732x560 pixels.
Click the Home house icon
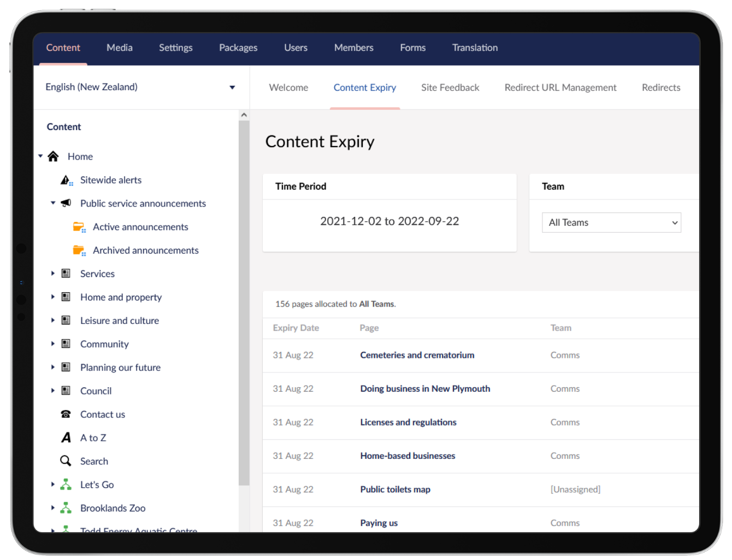pyautogui.click(x=53, y=156)
